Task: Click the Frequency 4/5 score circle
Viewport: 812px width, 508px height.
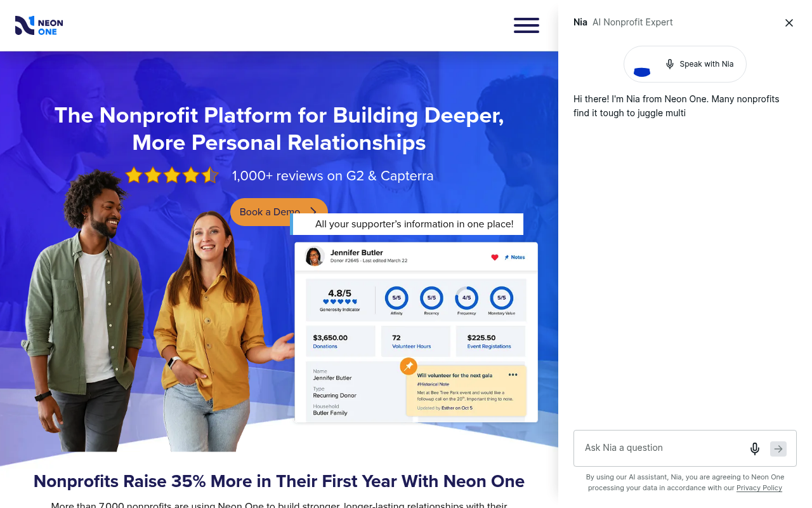Action: tap(466, 297)
